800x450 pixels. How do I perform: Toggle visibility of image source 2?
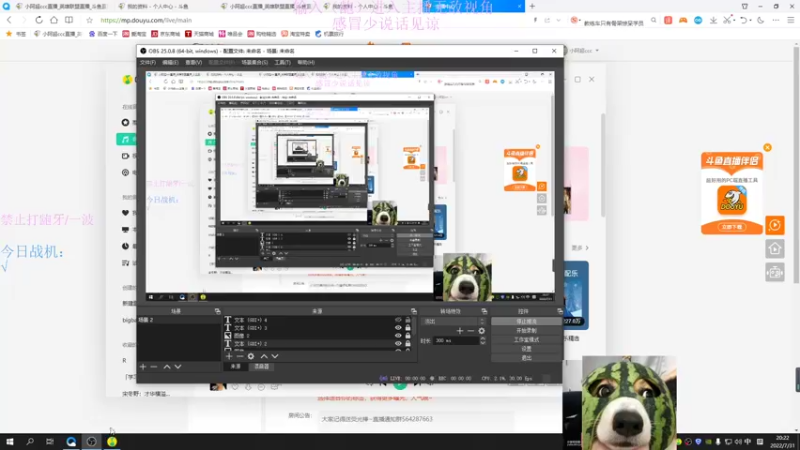pyautogui.click(x=398, y=336)
